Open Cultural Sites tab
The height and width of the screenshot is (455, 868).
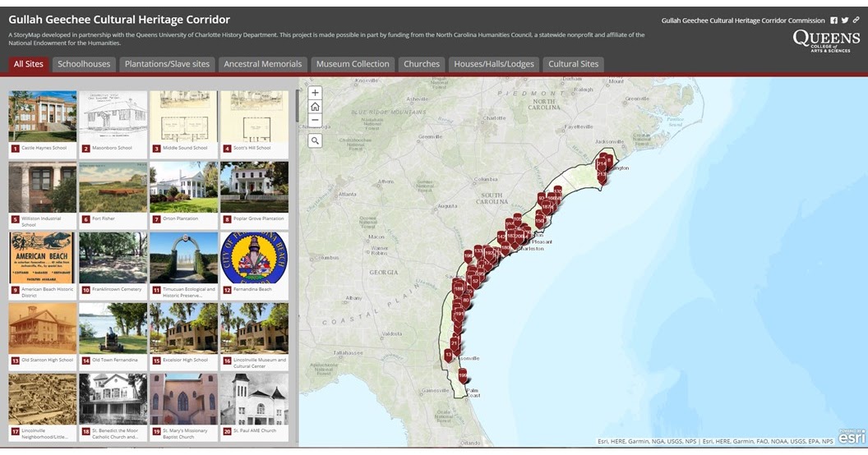click(574, 64)
